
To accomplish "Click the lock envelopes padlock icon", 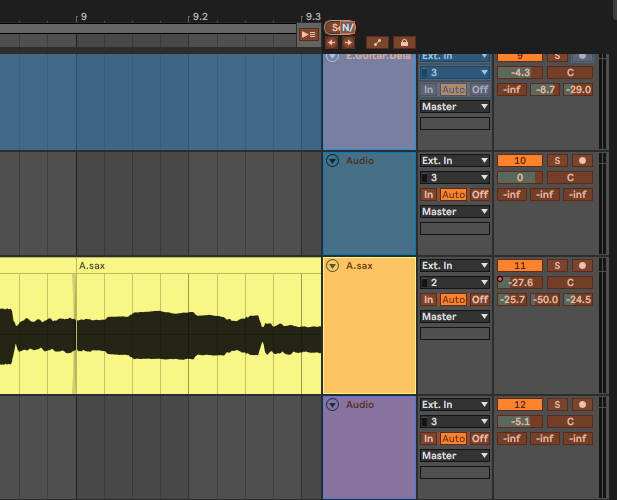I will pyautogui.click(x=404, y=43).
